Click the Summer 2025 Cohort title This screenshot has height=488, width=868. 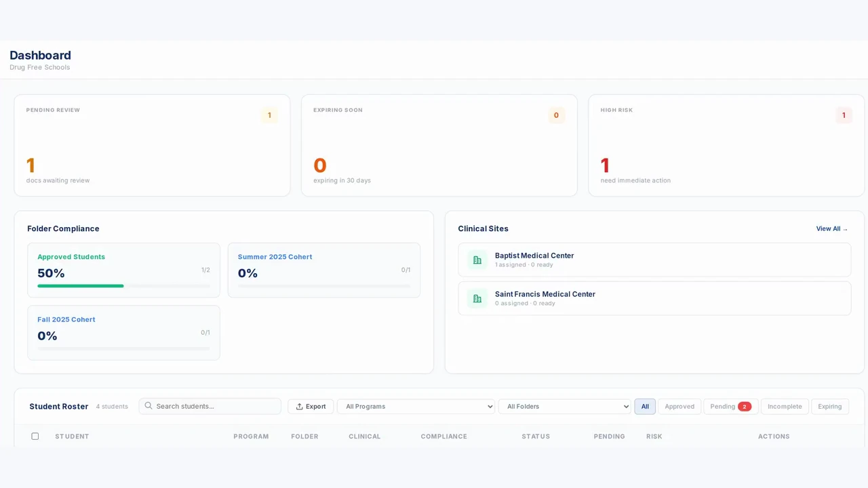pyautogui.click(x=275, y=257)
